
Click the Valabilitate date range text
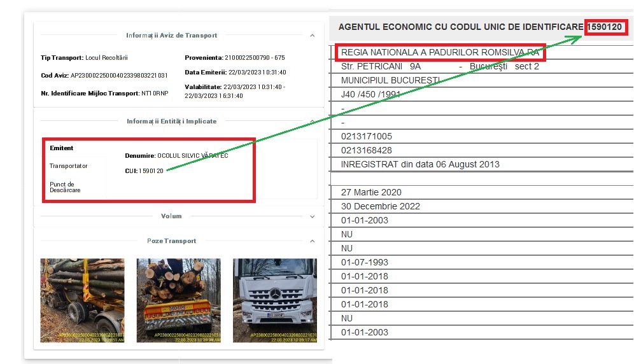point(236,92)
